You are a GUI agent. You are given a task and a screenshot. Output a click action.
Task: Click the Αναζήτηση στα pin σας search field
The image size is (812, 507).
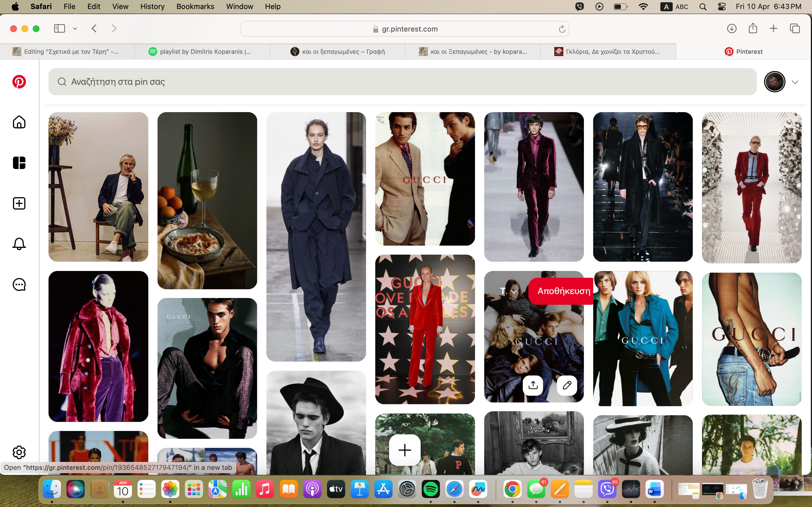[402, 82]
